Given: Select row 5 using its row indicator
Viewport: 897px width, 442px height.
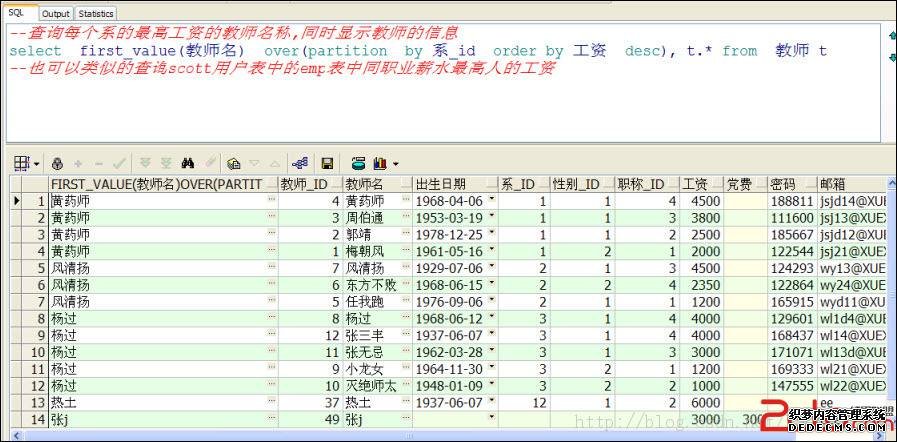Looking at the screenshot, I should point(16,268).
